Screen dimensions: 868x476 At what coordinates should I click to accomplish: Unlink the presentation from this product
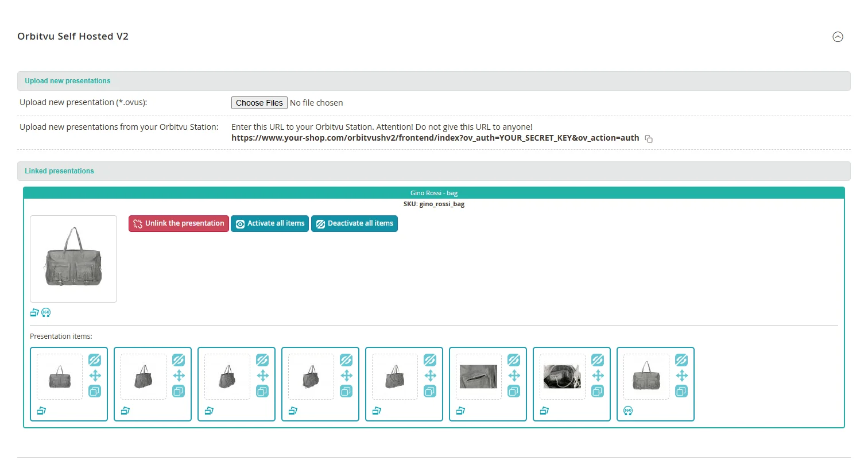(179, 223)
